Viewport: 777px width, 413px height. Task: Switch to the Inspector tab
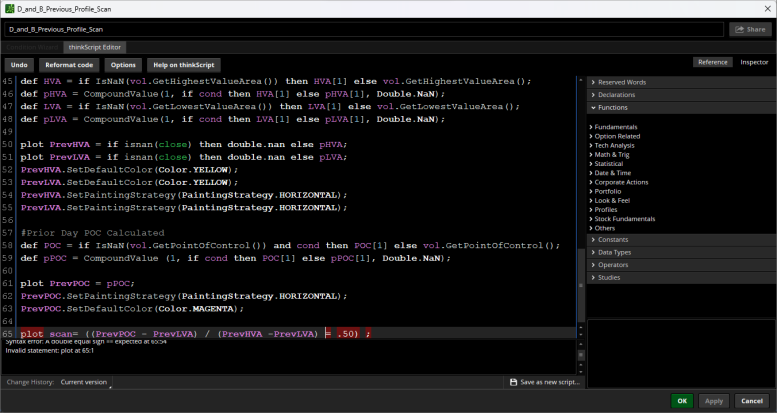(x=754, y=62)
